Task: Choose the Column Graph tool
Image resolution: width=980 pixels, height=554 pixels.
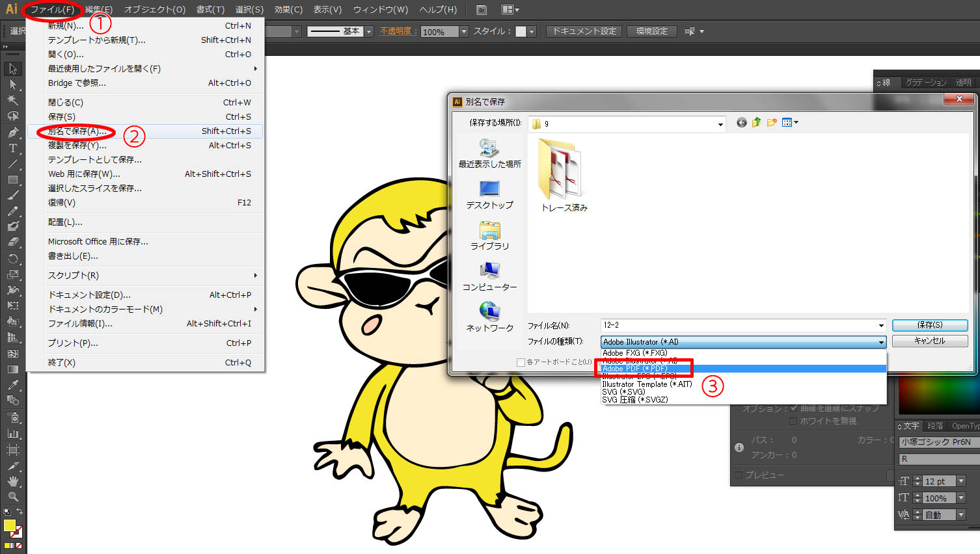Action: pos(13,433)
